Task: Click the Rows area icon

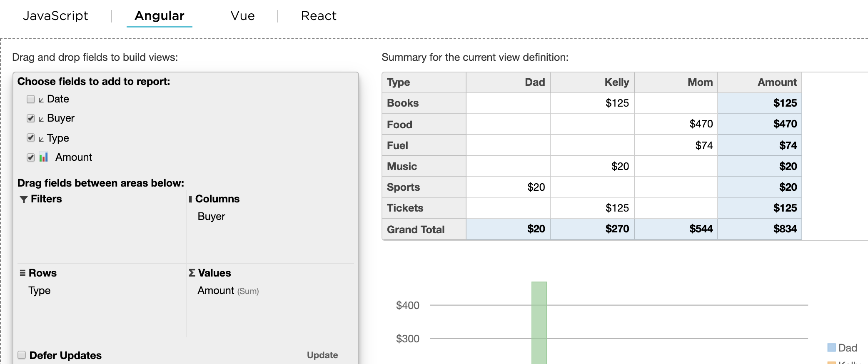Action: [x=22, y=273]
